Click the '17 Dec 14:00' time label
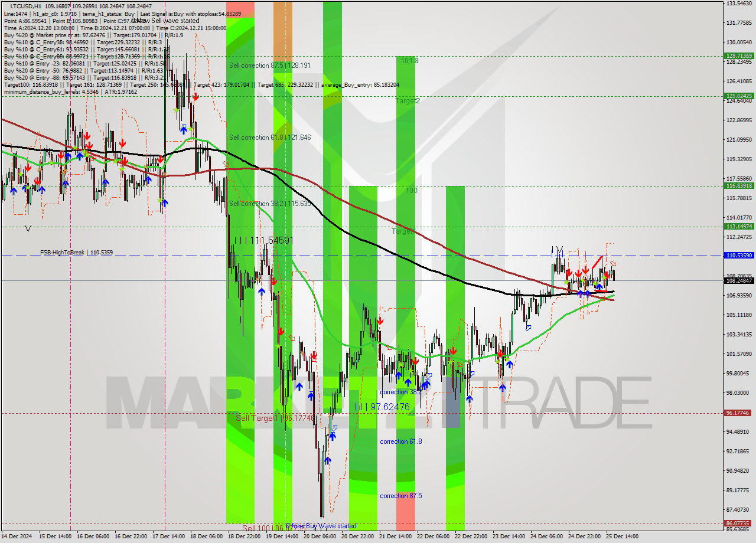The image size is (756, 543). pyautogui.click(x=168, y=536)
